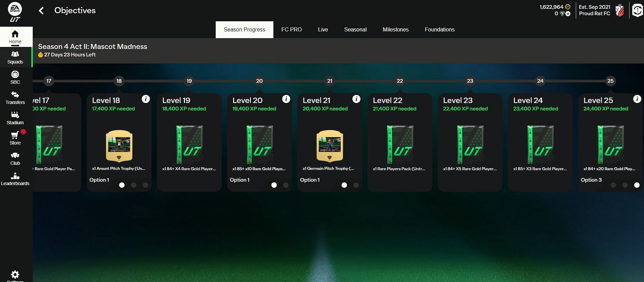The height and width of the screenshot is (282, 644).
Task: Select first option dot on Level 21
Action: 344,185
